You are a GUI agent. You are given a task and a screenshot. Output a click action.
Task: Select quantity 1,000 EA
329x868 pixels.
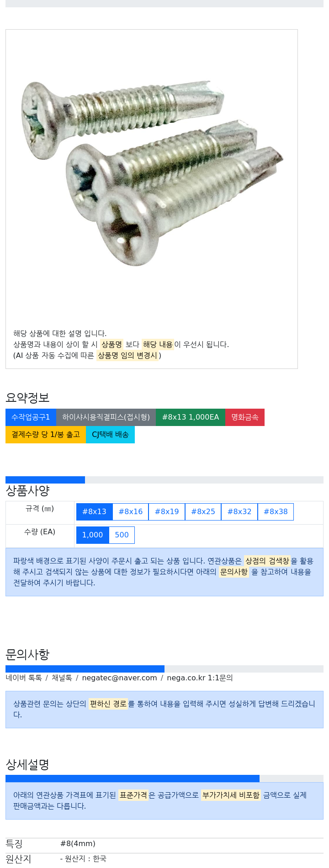pos(92,535)
